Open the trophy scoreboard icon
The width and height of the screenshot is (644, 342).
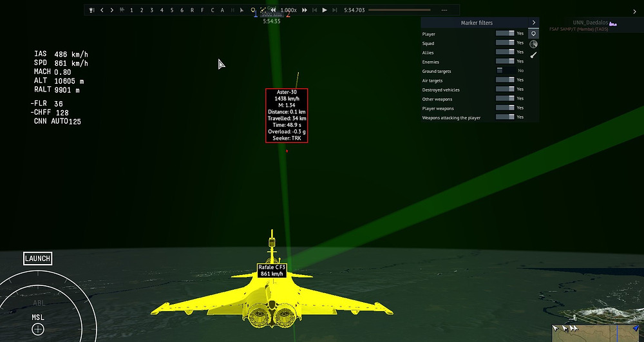tap(91, 10)
